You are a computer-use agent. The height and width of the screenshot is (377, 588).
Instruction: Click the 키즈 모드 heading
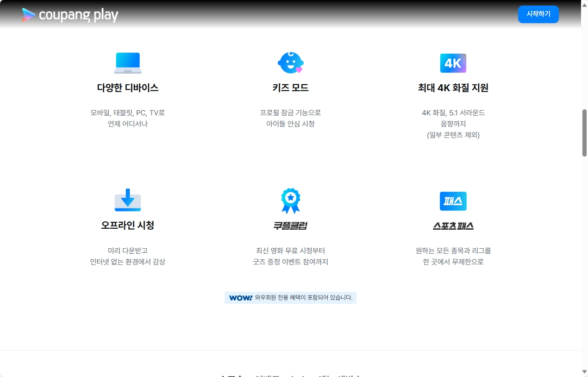(x=290, y=88)
